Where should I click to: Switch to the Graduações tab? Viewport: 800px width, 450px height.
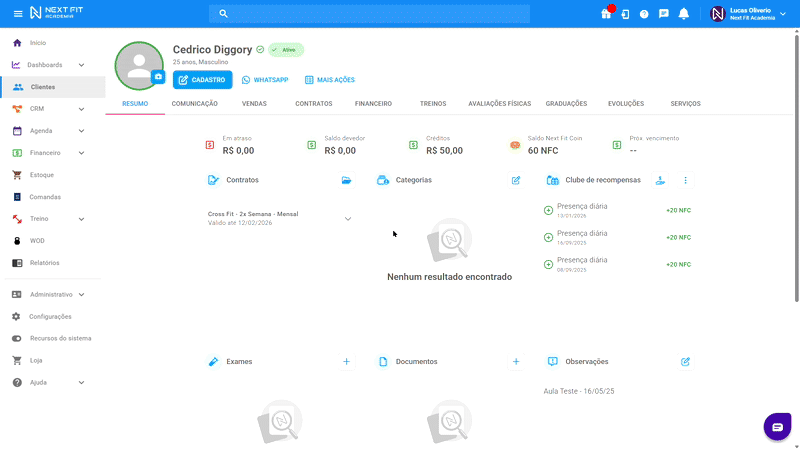click(566, 104)
